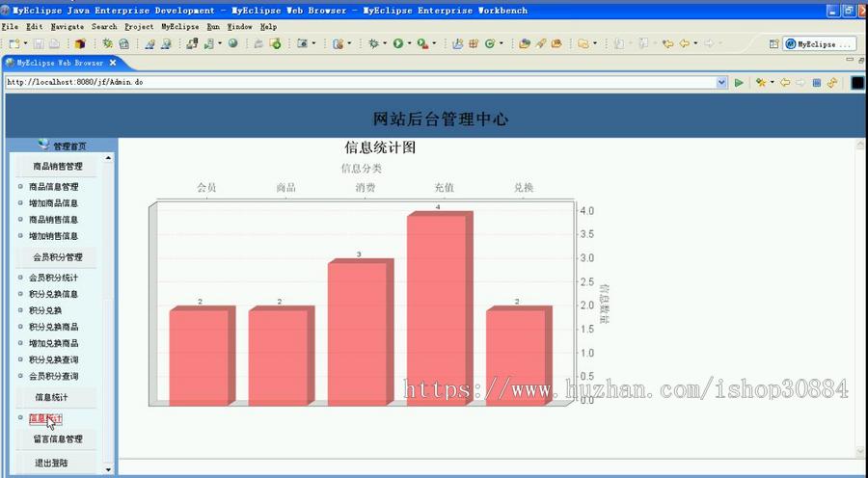Open the URL address history dropdown
Screen dimensions: 868x478
tap(721, 83)
